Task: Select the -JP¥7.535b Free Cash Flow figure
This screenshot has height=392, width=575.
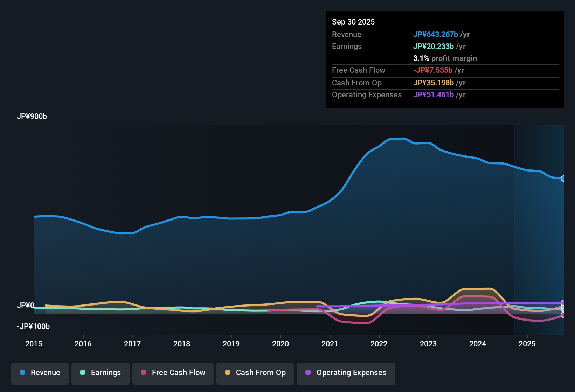Action: (433, 70)
